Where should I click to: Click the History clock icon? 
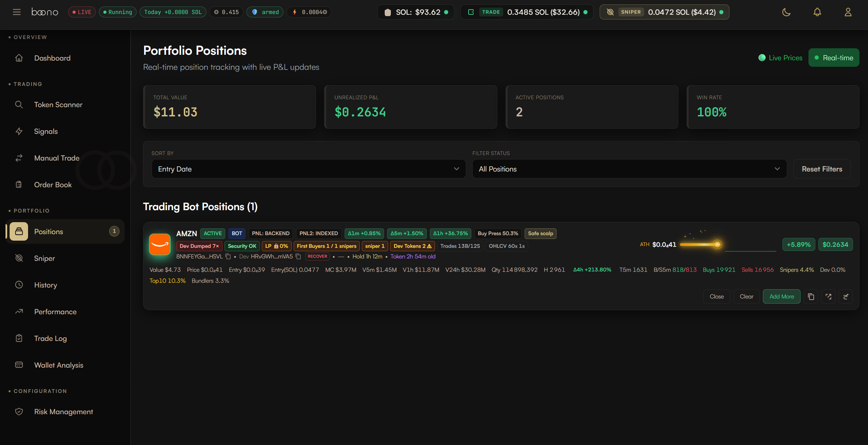[19, 285]
